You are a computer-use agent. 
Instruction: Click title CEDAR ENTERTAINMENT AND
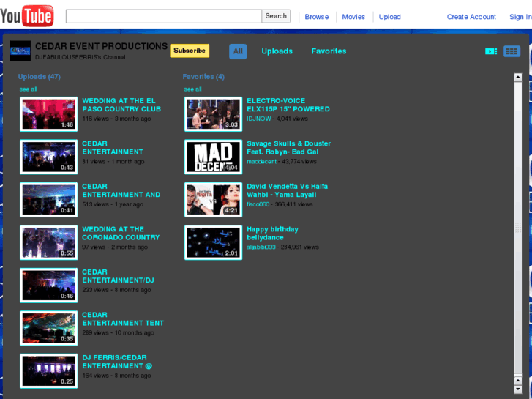click(x=121, y=190)
